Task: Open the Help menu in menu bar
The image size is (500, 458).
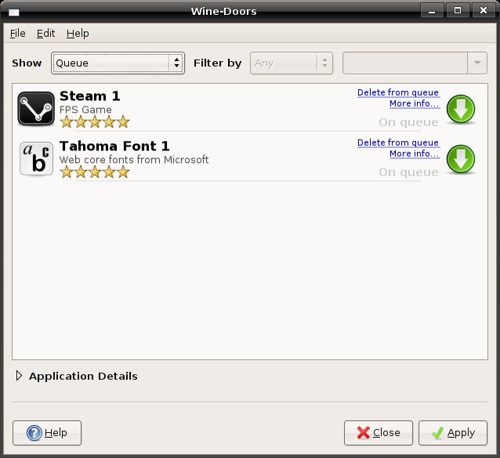Action: tap(78, 33)
